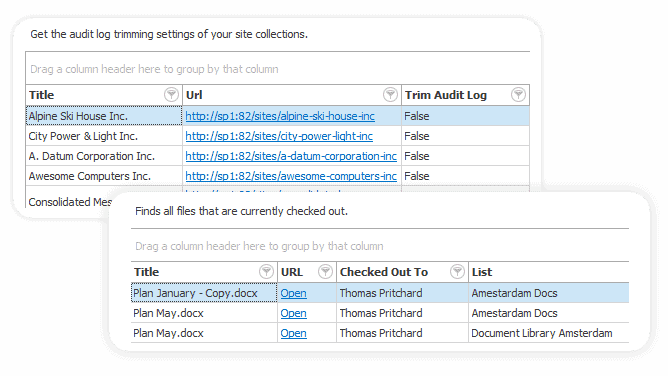The image size is (668, 376).
Task: Click Open link for Plan May.docx in Amestardam Docs
Action: pos(294,313)
